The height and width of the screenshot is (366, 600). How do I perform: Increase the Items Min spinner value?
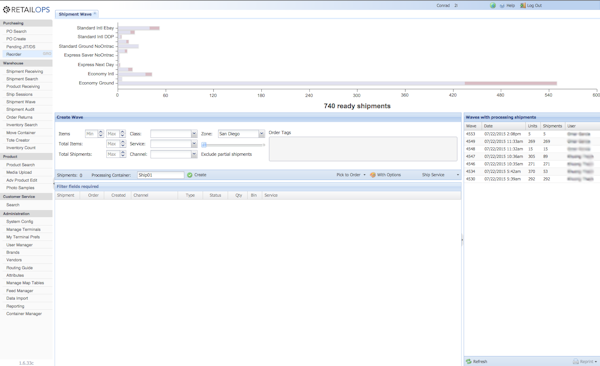[x=101, y=132]
